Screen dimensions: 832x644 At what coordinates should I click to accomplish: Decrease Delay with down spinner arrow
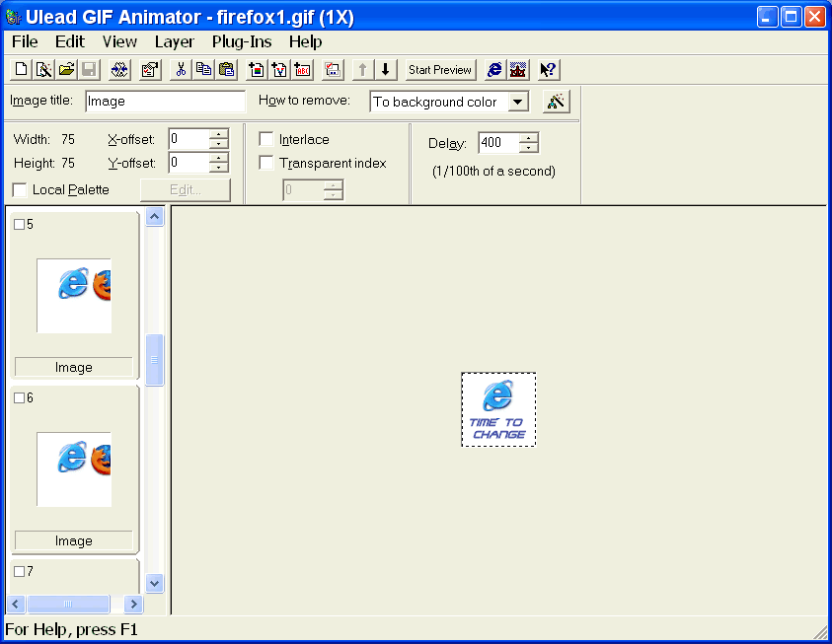(x=528, y=147)
